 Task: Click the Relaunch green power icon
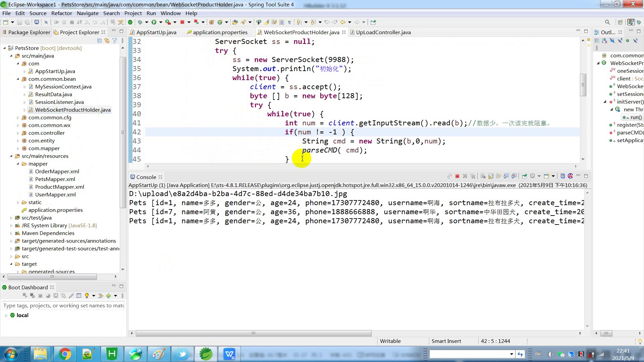[130, 22]
